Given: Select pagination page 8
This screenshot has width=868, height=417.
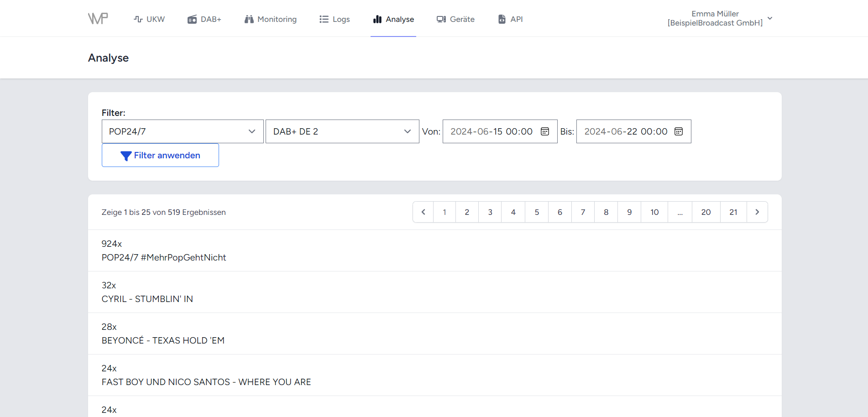Looking at the screenshot, I should pyautogui.click(x=606, y=212).
